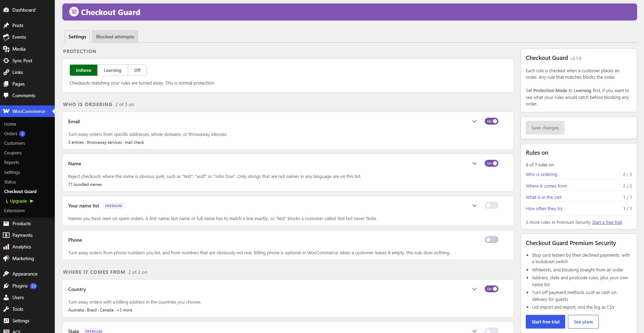Click the Appearance paintbrush icon
This screenshot has width=644, height=333.
6,274
